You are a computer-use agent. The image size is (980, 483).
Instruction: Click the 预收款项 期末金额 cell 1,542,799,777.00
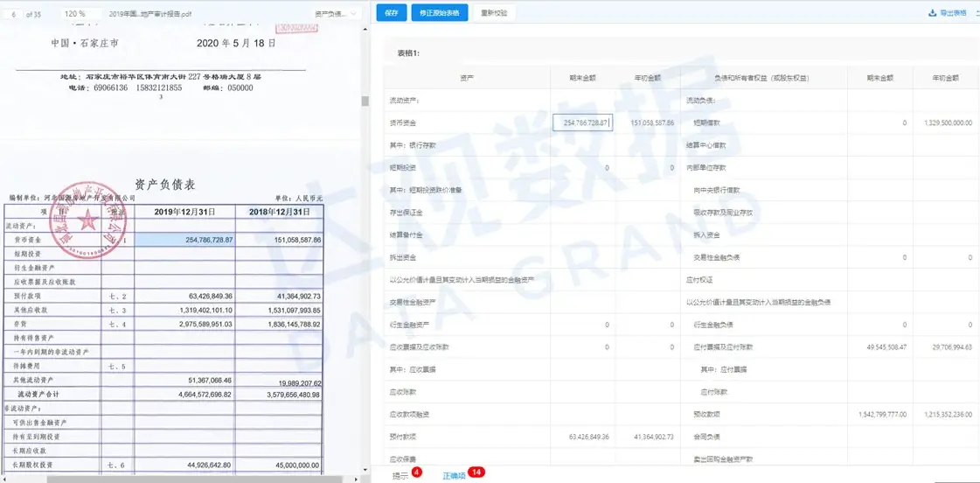point(879,414)
